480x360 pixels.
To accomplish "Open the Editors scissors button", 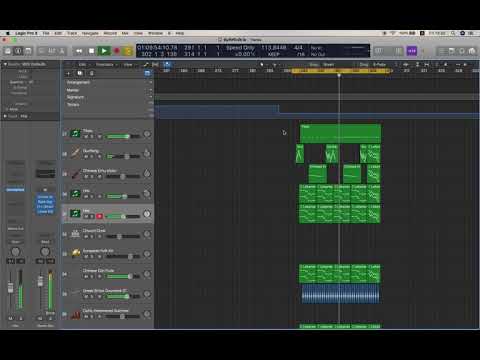I will coord(62,51).
